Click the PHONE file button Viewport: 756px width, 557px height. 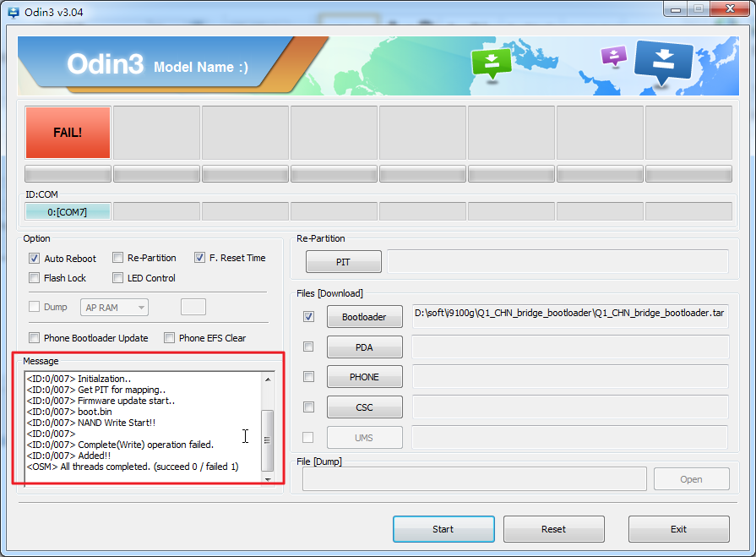365,377
